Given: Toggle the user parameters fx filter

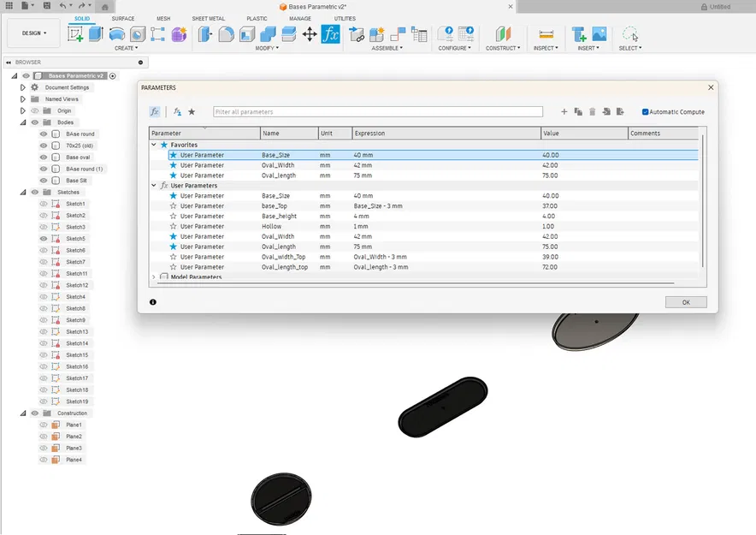Looking at the screenshot, I should click(x=177, y=112).
